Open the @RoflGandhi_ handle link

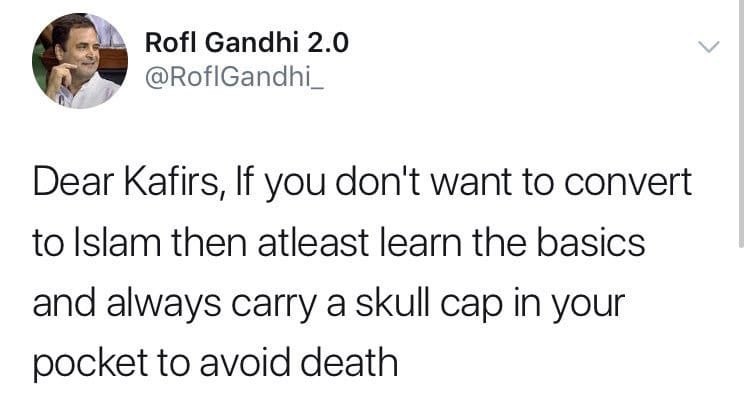point(234,77)
